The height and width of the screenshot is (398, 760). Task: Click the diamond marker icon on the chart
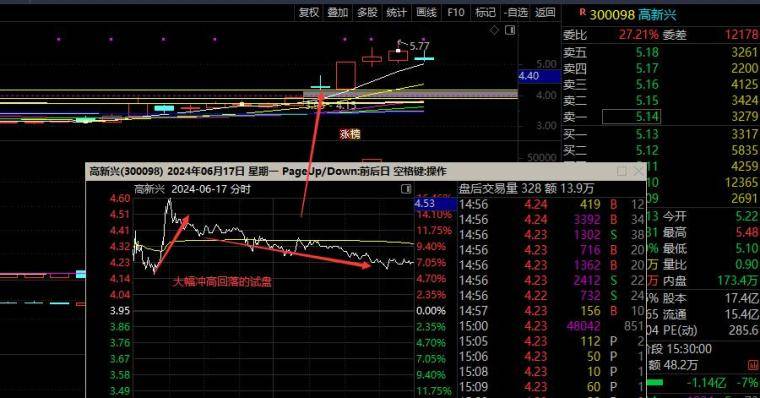pyautogui.click(x=494, y=30)
